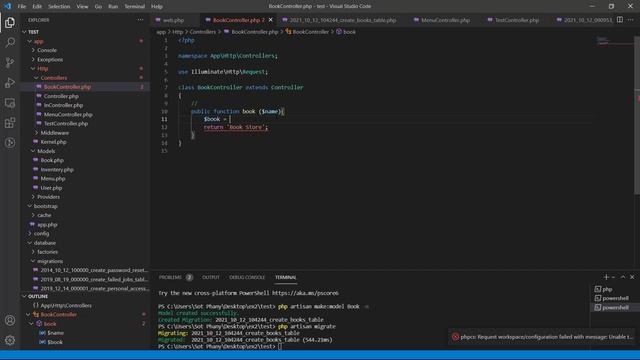The height and width of the screenshot is (360, 640).
Task: Collapse the Models folder
Action: coord(46,151)
